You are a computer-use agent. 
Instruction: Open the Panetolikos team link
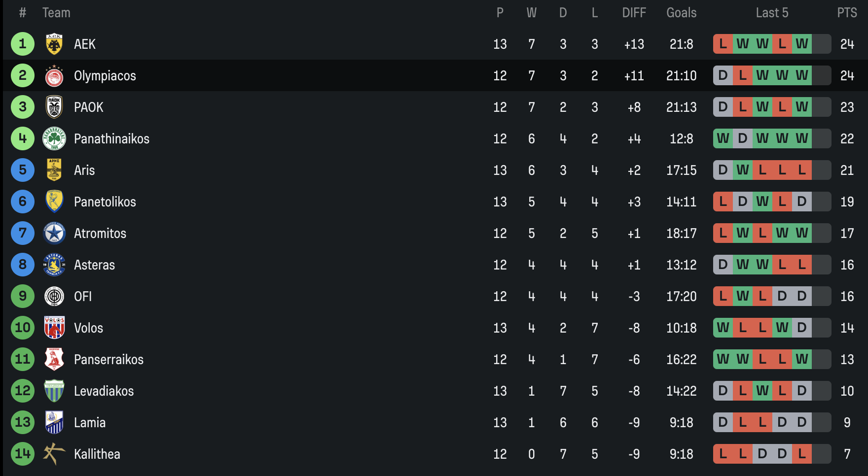point(105,202)
